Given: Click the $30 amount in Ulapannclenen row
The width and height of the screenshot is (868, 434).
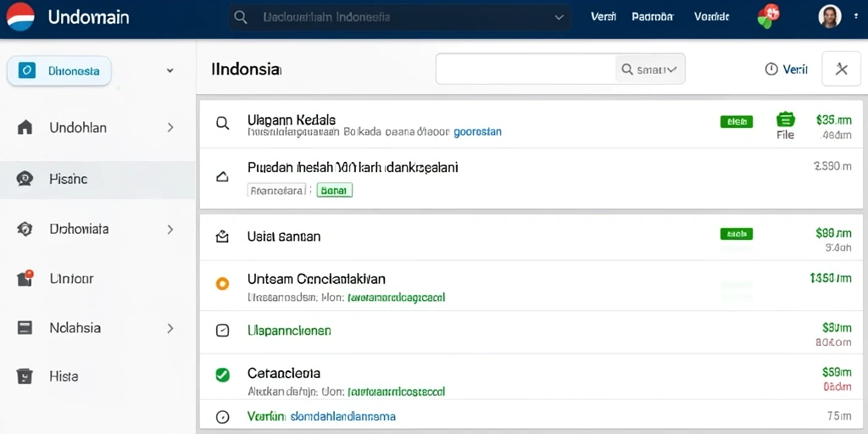Looking at the screenshot, I should pos(837,328).
